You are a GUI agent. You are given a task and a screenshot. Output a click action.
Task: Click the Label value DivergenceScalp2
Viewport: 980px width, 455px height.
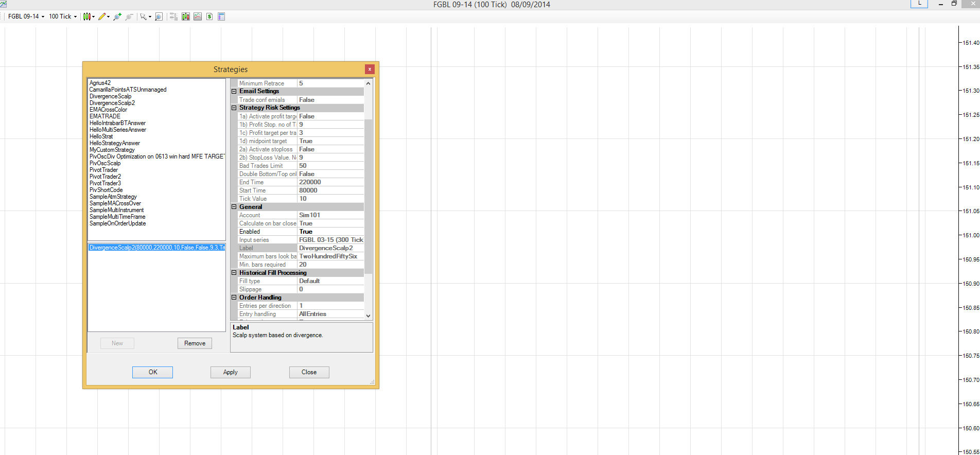330,248
